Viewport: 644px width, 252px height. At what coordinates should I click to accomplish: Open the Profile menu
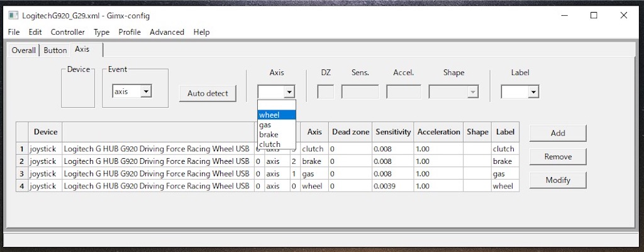(130, 31)
